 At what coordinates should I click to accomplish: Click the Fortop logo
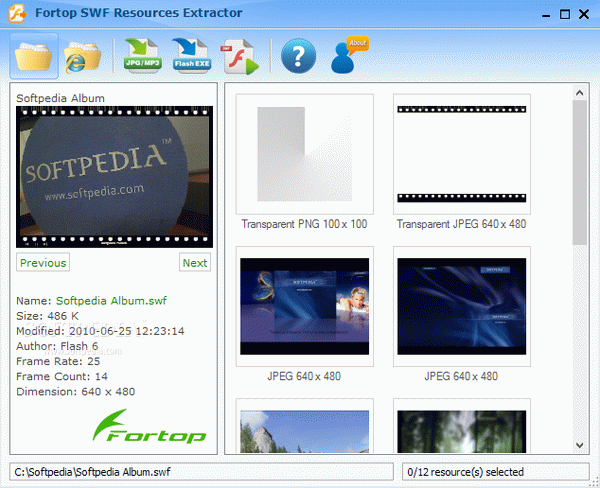click(x=149, y=426)
